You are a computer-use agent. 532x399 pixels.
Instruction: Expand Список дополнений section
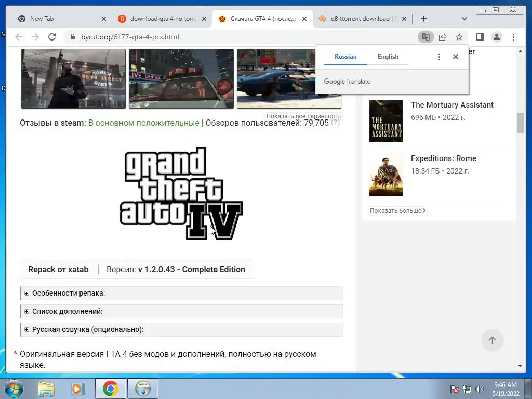(x=181, y=311)
